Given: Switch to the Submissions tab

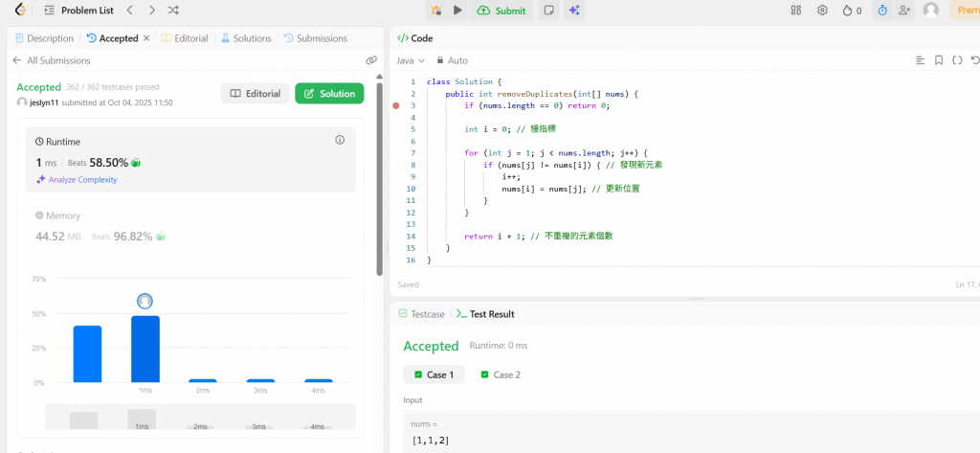Looking at the screenshot, I should click(x=316, y=38).
